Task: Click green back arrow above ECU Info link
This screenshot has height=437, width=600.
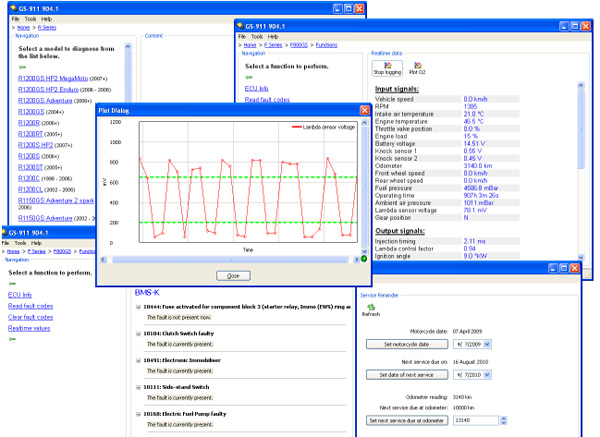Action: point(12,284)
